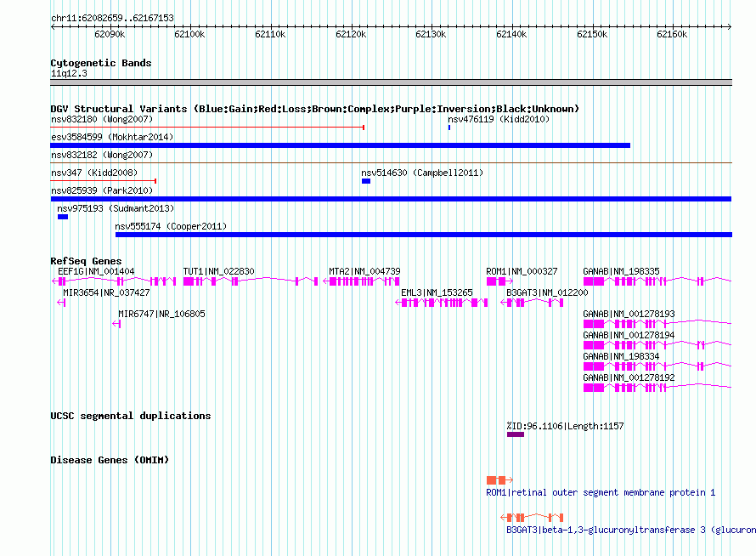Click the TUT1 NM_022830 gene model
Image resolution: width=756 pixels, height=556 pixels.
251,281
